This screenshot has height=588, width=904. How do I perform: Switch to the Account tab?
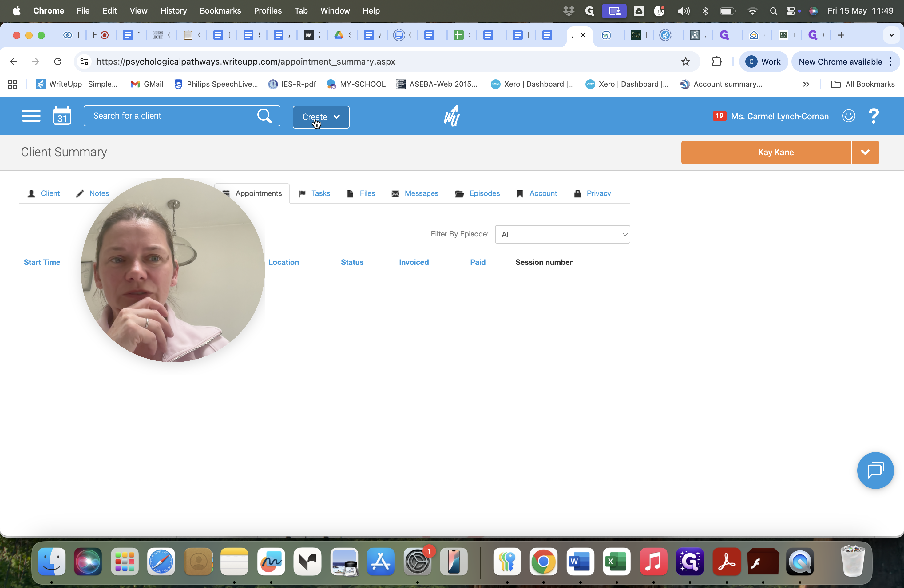[x=537, y=193]
